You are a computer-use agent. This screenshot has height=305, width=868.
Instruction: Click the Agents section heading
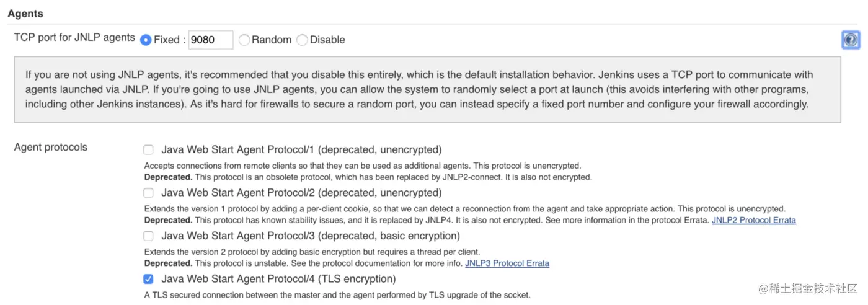pyautogui.click(x=25, y=13)
